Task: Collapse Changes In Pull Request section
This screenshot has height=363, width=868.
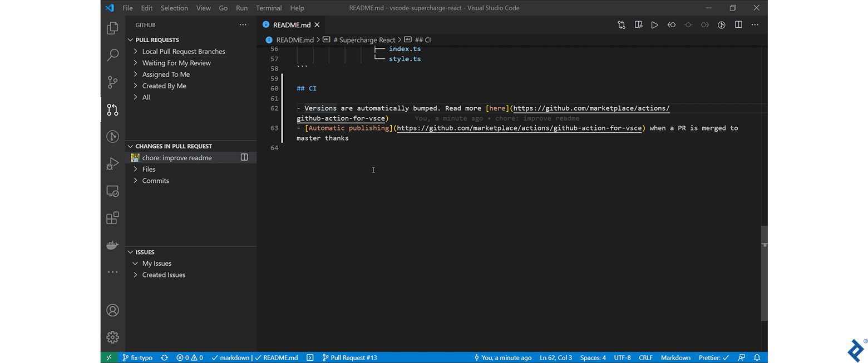Action: click(x=191, y=146)
